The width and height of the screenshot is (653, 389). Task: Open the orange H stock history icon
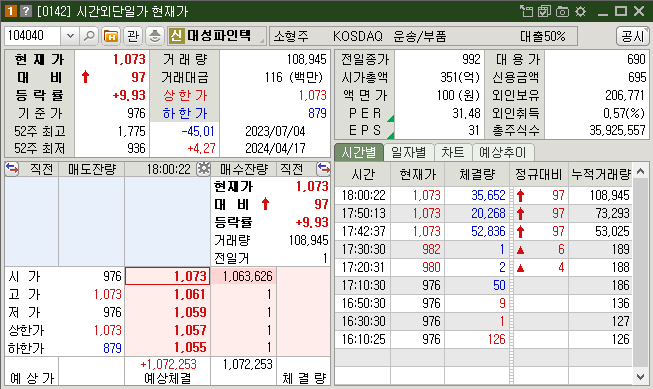(111, 36)
